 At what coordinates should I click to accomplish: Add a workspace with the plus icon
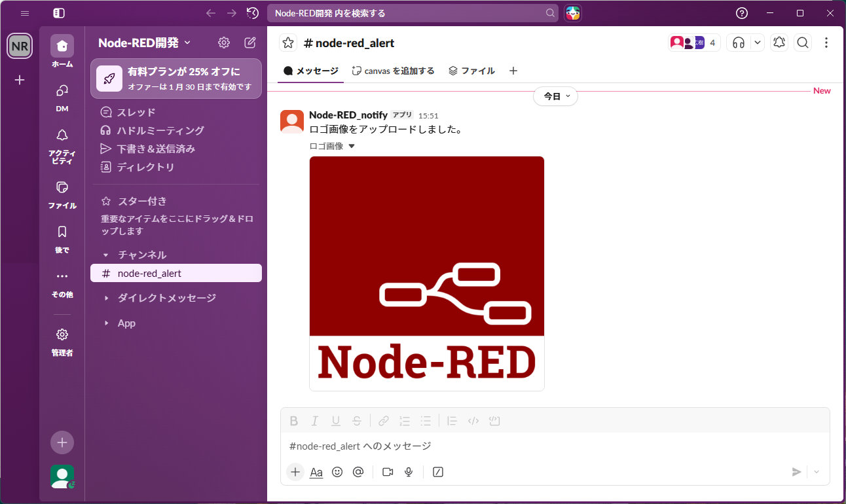tap(20, 80)
